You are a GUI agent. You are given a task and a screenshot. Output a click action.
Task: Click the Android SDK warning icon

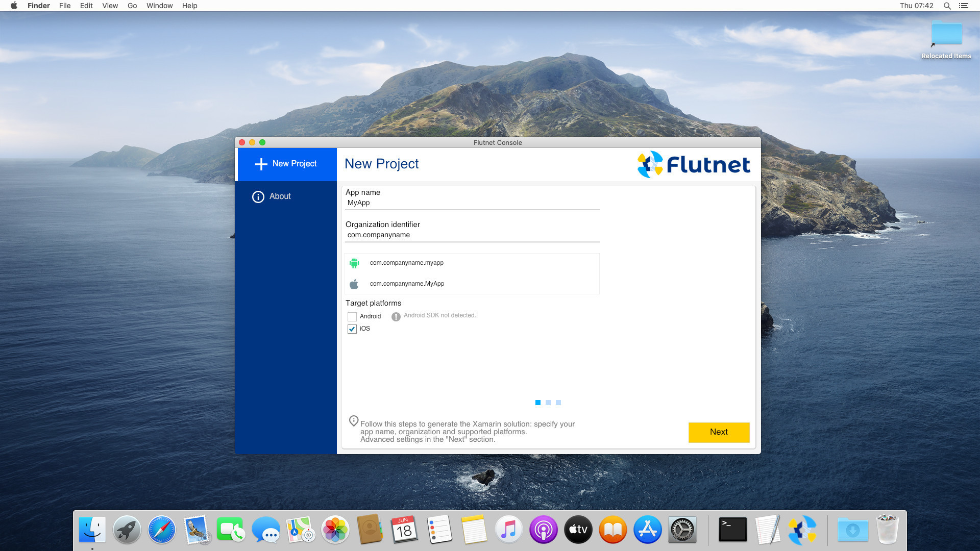click(x=396, y=316)
